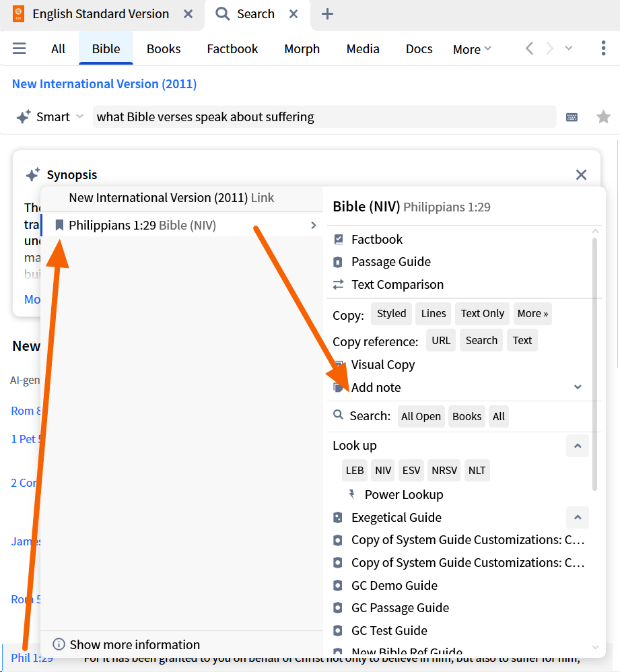Close the Search tab
Image resolution: width=620 pixels, height=672 pixels.
(x=294, y=13)
